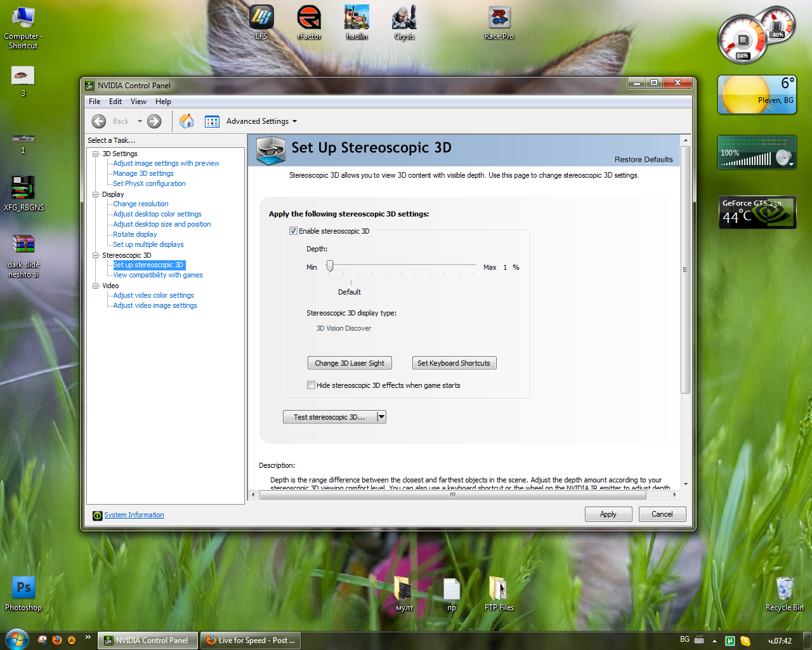Select Manage 3D settings task
The width and height of the screenshot is (812, 650).
point(143,173)
